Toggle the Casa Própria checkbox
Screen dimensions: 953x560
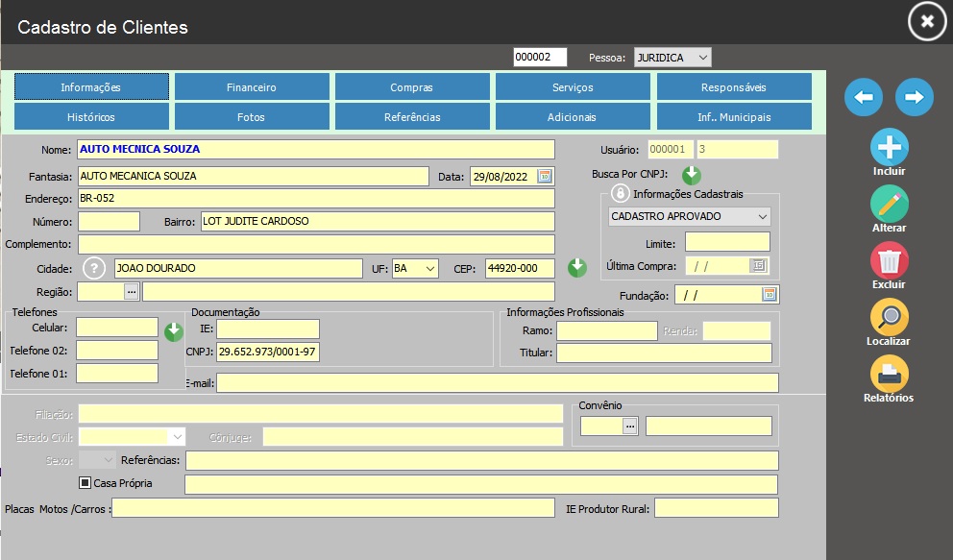tap(85, 483)
